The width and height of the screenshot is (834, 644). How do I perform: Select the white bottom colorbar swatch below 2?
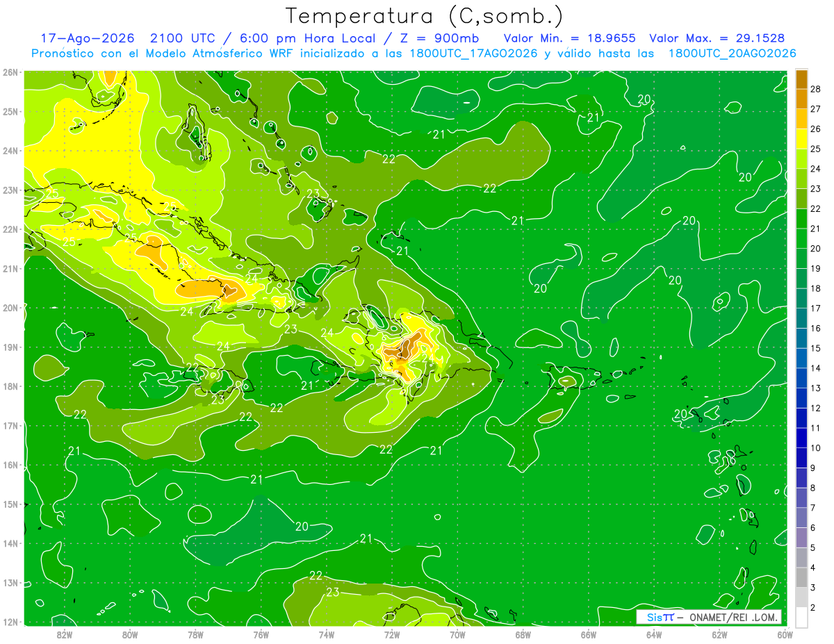pos(801,617)
